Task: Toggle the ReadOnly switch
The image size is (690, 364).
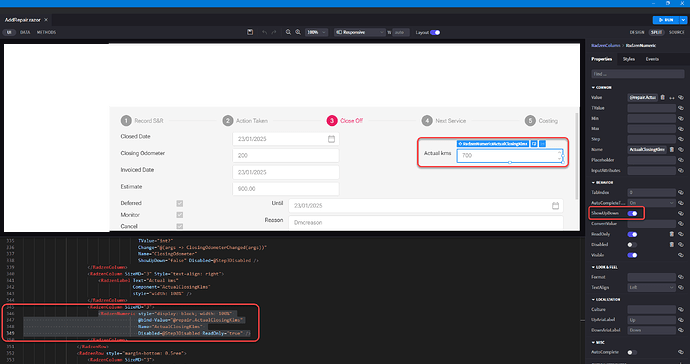Action: (x=632, y=234)
